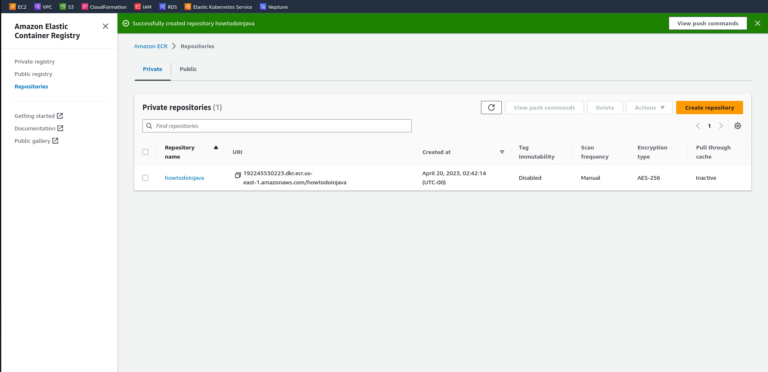Click the Tag immutability column header
Image resolution: width=768 pixels, height=372 pixels.
(x=536, y=152)
